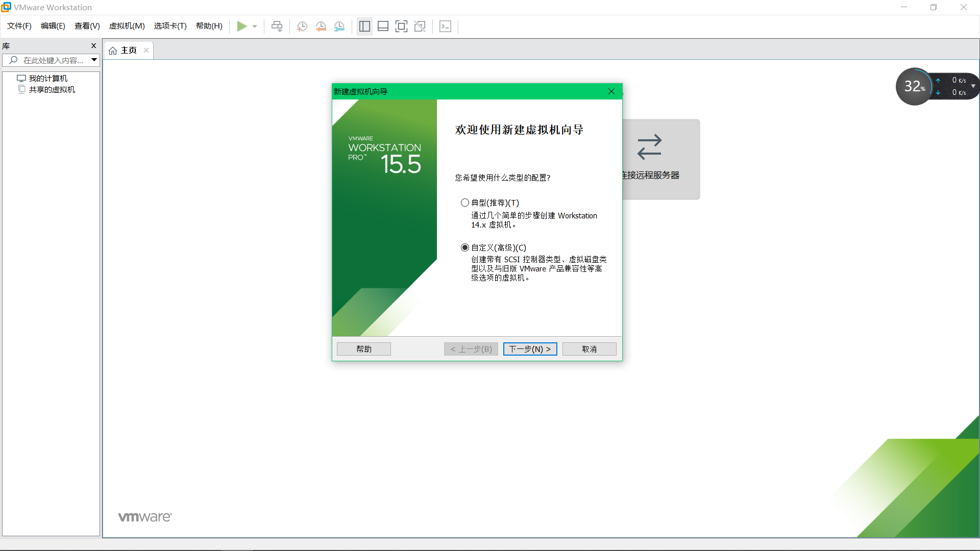
Task: Enter full screen mode icon
Action: pyautogui.click(x=401, y=26)
